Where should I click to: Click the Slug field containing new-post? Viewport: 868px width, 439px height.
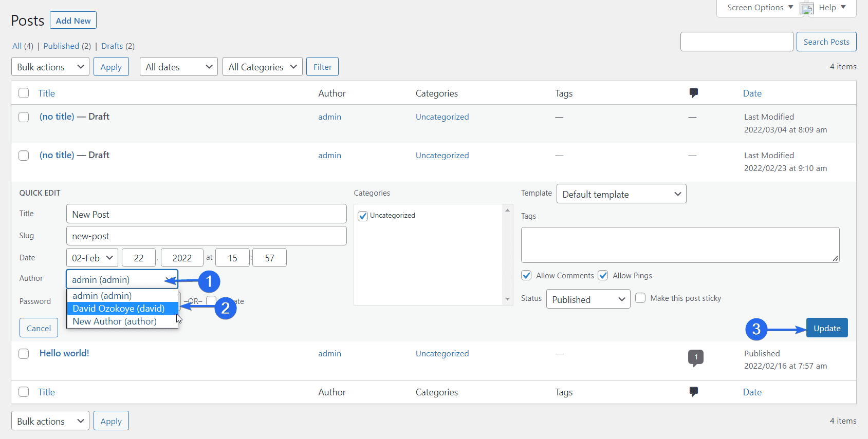(207, 236)
